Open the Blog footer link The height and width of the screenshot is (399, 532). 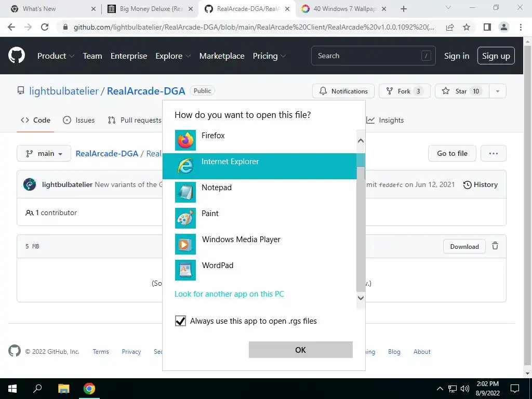pyautogui.click(x=394, y=352)
